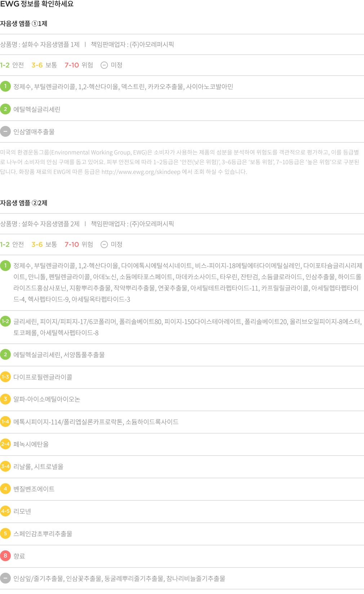Click the gray undetermined badge beside 인삼열매추출물
The height and width of the screenshot is (594, 364).
tap(5, 131)
